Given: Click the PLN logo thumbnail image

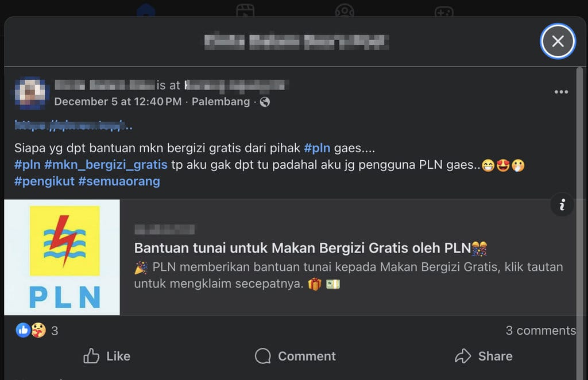Looking at the screenshot, I should 62,257.
